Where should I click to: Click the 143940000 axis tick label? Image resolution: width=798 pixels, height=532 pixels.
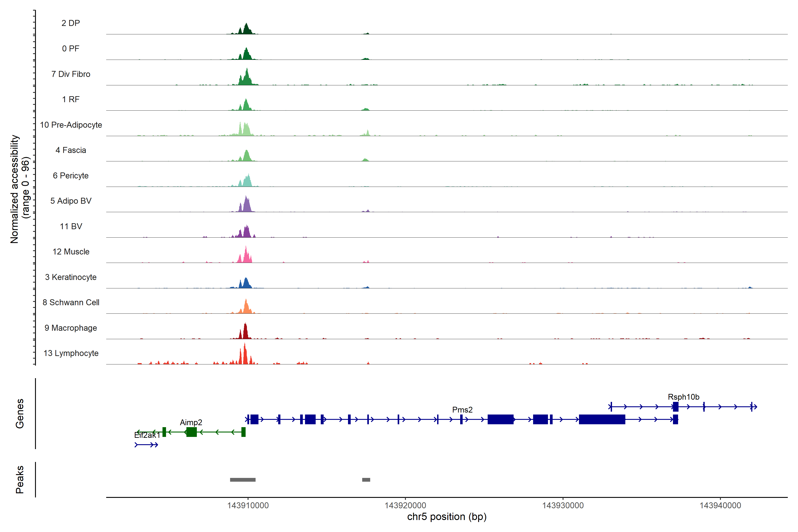pos(720,506)
